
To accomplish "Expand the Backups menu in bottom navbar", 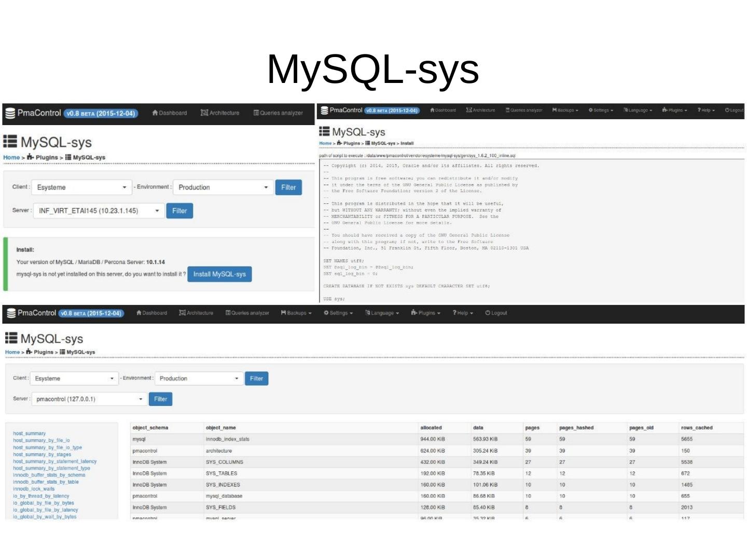I will pos(296,313).
